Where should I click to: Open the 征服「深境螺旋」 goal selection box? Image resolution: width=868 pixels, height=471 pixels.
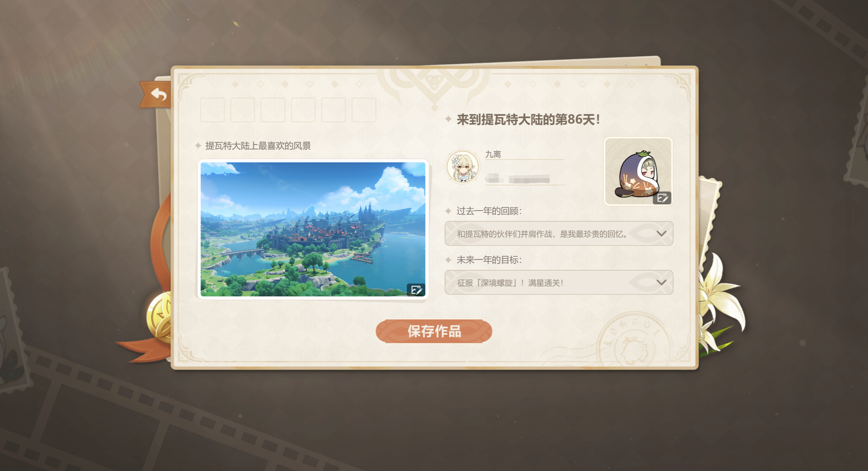click(559, 282)
